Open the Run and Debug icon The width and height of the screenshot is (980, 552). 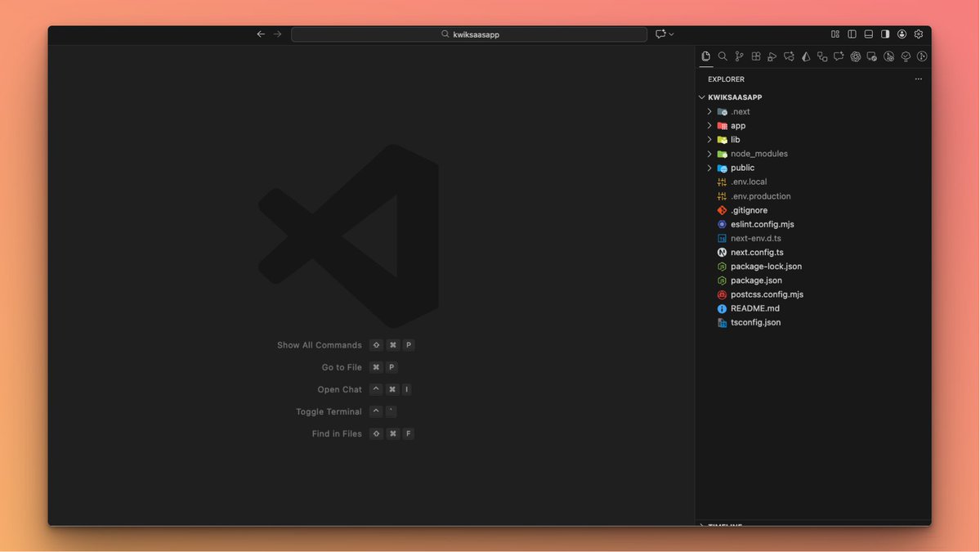(772, 56)
